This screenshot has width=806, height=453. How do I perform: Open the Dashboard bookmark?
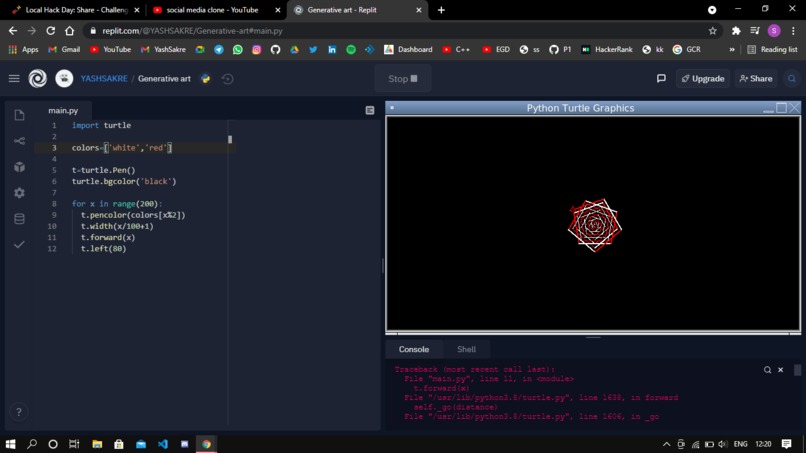click(x=408, y=49)
